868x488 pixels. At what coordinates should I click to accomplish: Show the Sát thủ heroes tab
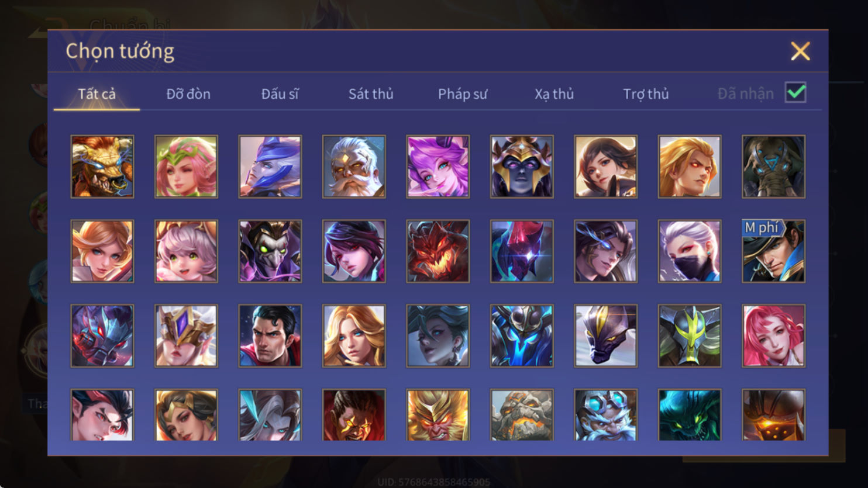click(x=371, y=94)
